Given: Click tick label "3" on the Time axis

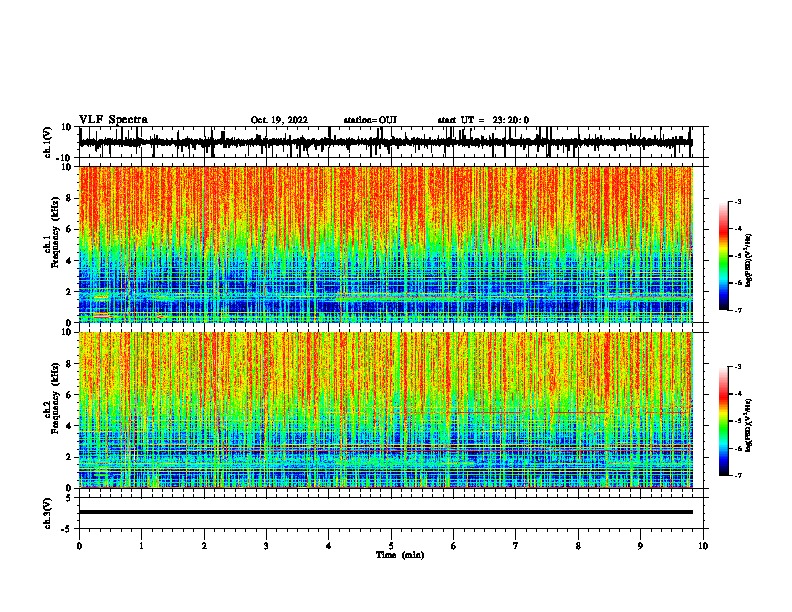Looking at the screenshot, I should (x=266, y=546).
